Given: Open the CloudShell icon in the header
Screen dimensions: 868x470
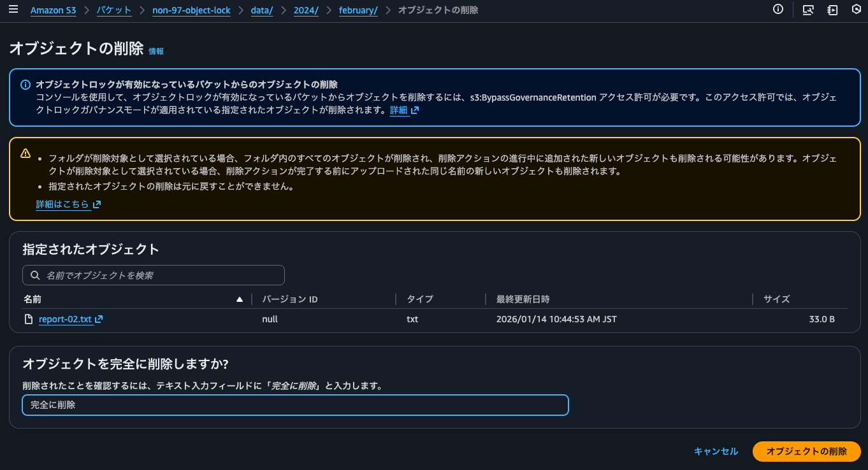Looking at the screenshot, I should coord(808,10).
